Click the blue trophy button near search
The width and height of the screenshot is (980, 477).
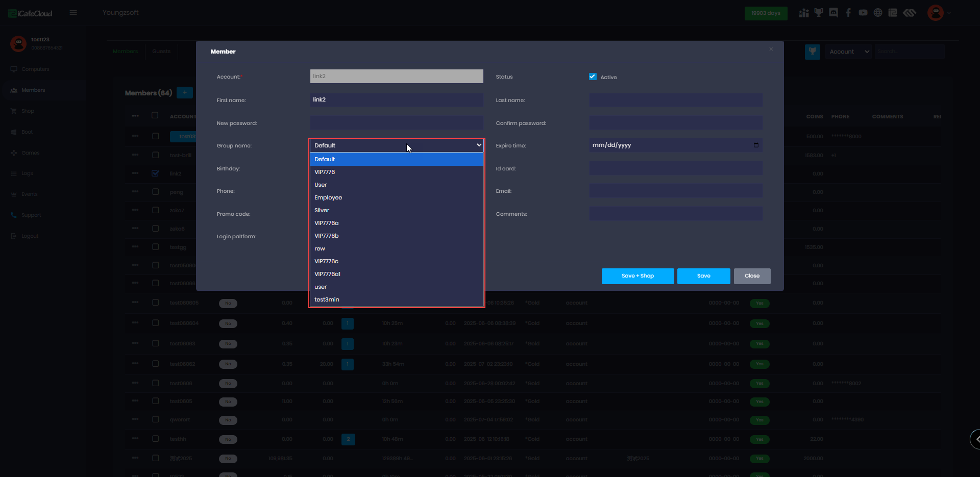[812, 52]
